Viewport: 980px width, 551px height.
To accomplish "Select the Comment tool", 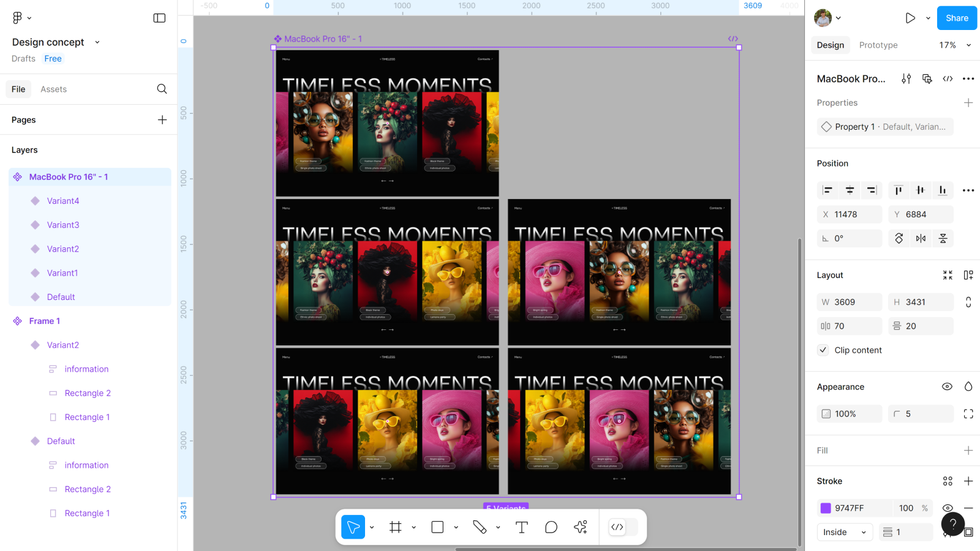I will click(x=551, y=527).
